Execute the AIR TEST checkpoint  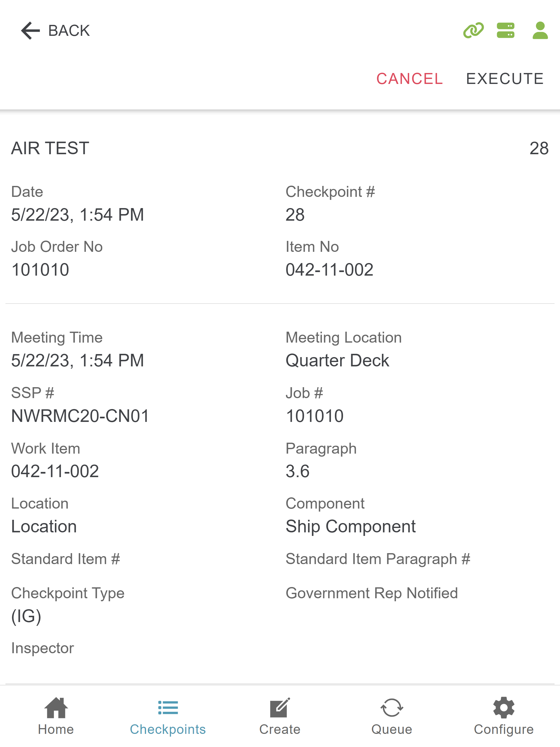point(504,79)
